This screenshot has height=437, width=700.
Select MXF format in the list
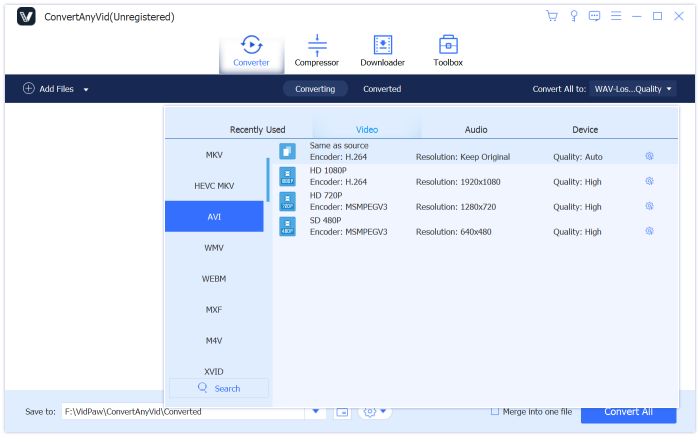214,309
